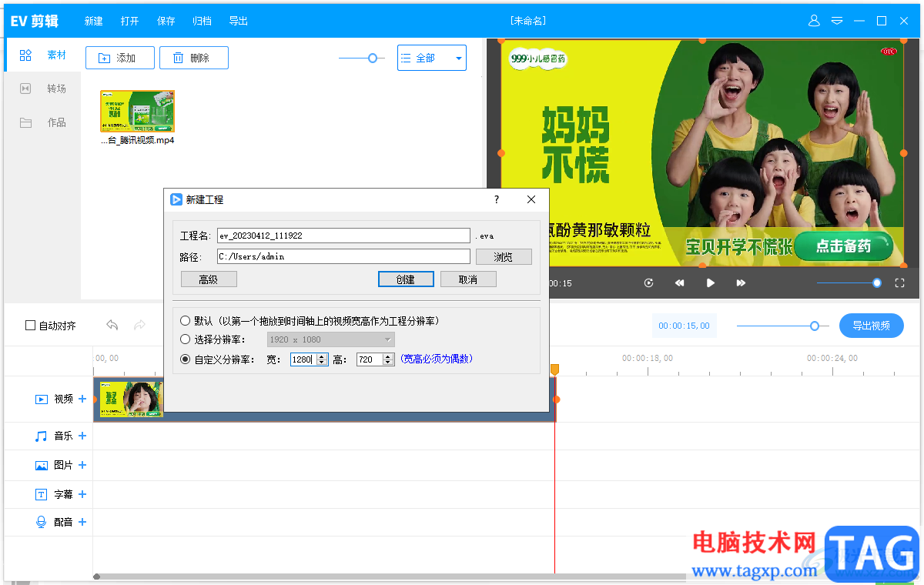924x585 pixels.
Task: Add a picture track with plus icon
Action: (x=82, y=465)
